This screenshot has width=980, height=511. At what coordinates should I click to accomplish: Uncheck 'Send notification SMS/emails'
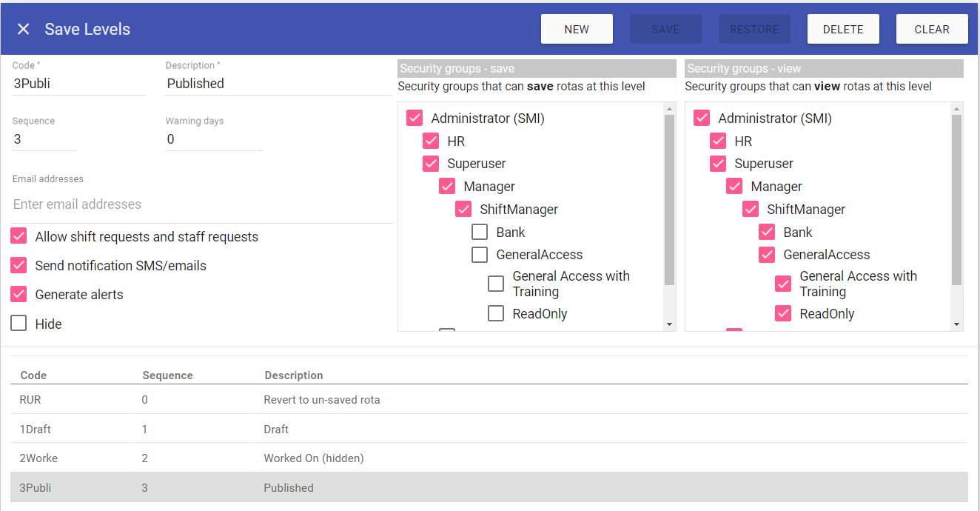pyautogui.click(x=19, y=266)
